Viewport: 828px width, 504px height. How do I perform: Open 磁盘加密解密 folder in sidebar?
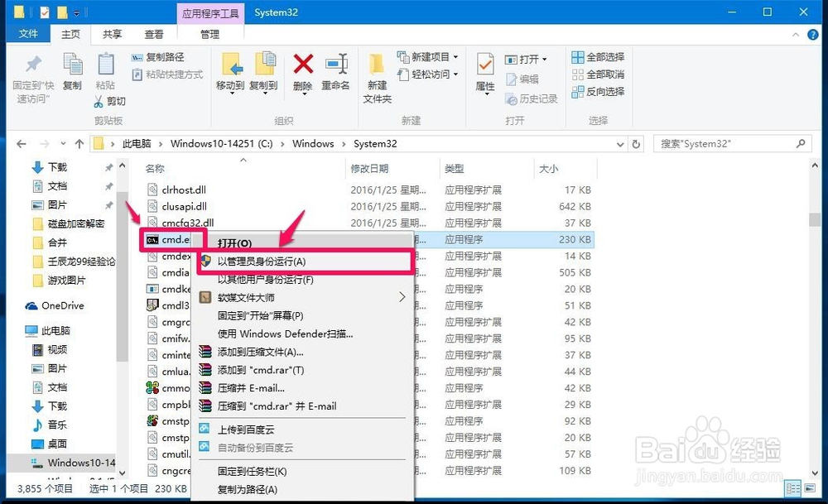click(69, 223)
